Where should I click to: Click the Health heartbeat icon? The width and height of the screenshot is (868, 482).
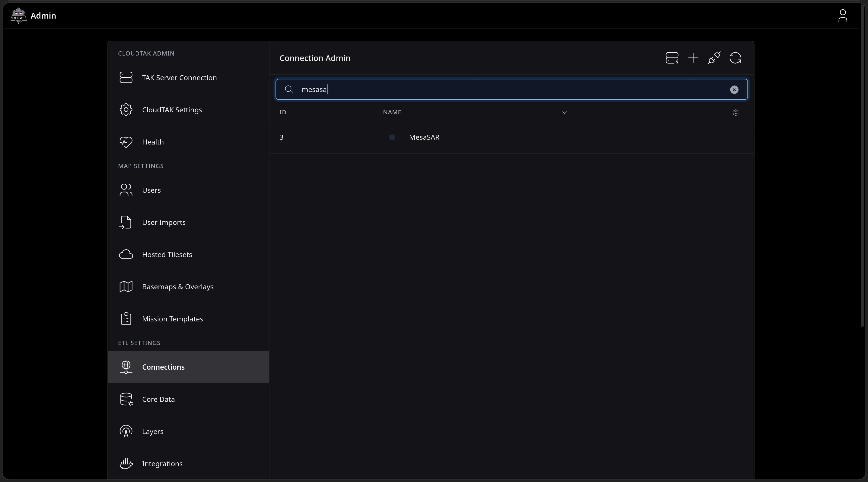point(126,142)
